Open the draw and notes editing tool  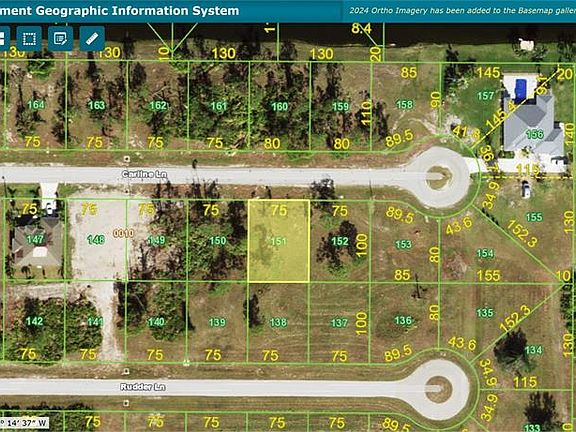point(61,39)
